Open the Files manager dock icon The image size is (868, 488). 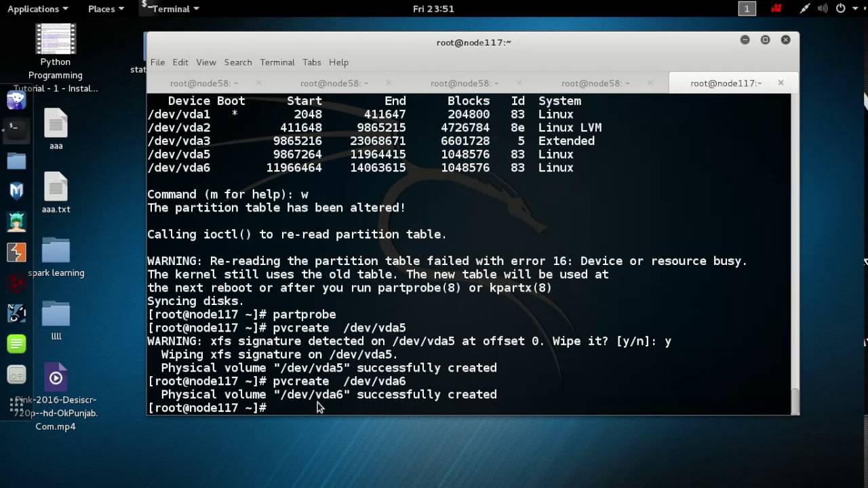click(16, 161)
